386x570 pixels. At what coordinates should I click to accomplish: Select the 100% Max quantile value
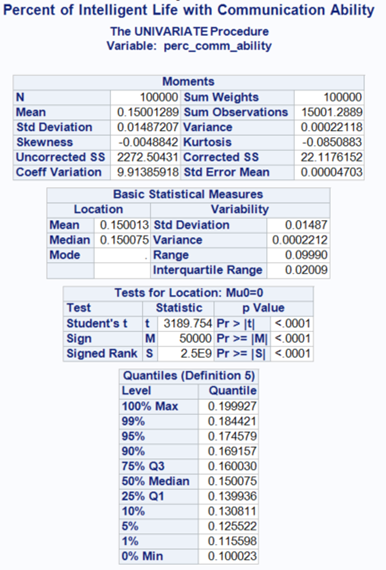point(228,406)
